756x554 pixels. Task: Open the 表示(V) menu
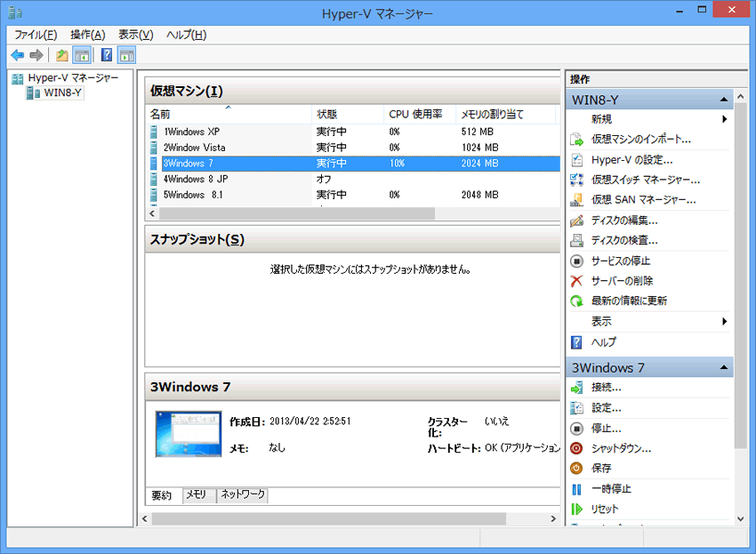tap(136, 35)
